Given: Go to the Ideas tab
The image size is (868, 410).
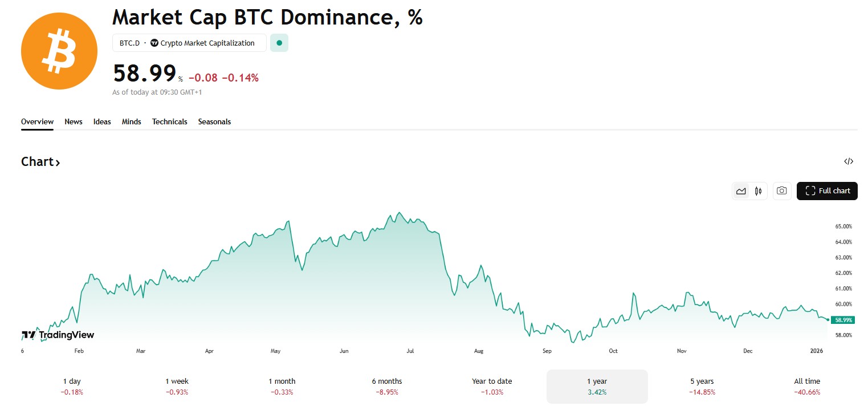Looking at the screenshot, I should tap(102, 121).
